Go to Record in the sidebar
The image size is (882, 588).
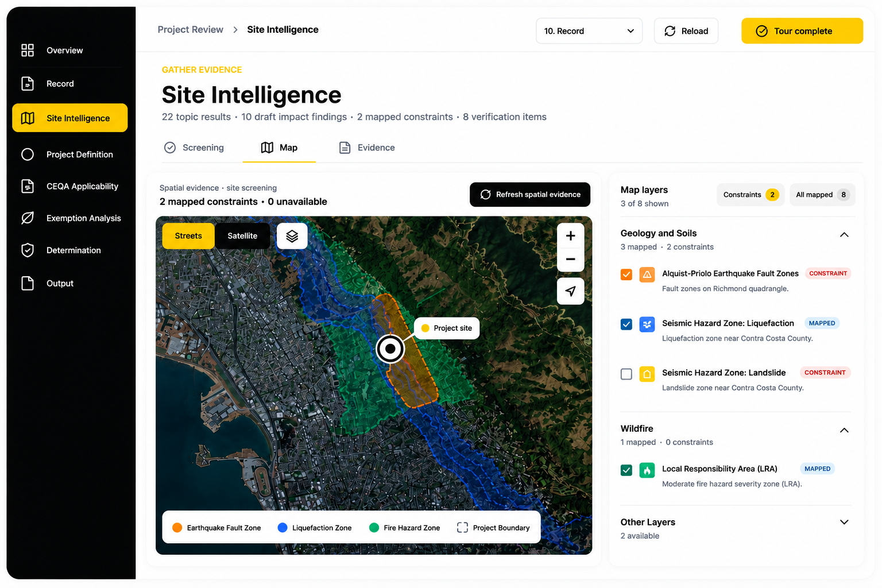[x=69, y=84]
